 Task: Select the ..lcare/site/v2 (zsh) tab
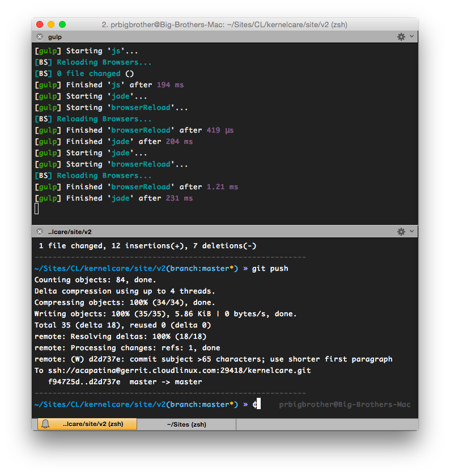point(87,424)
